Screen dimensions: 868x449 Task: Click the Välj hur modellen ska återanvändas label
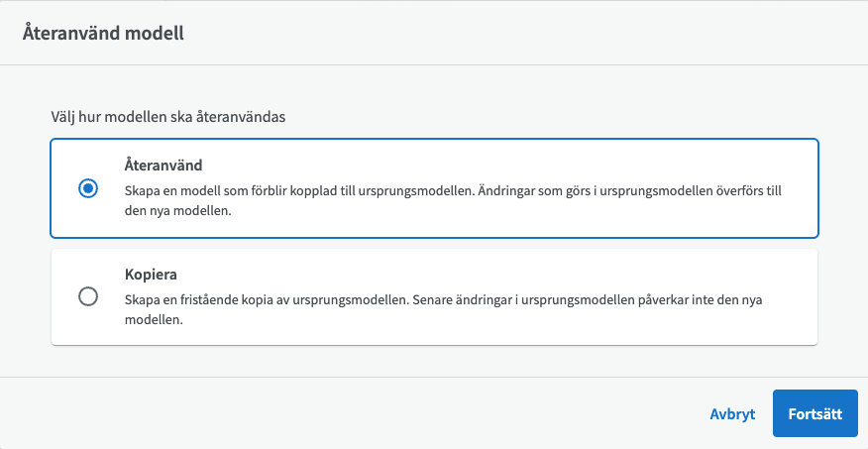pos(168,117)
